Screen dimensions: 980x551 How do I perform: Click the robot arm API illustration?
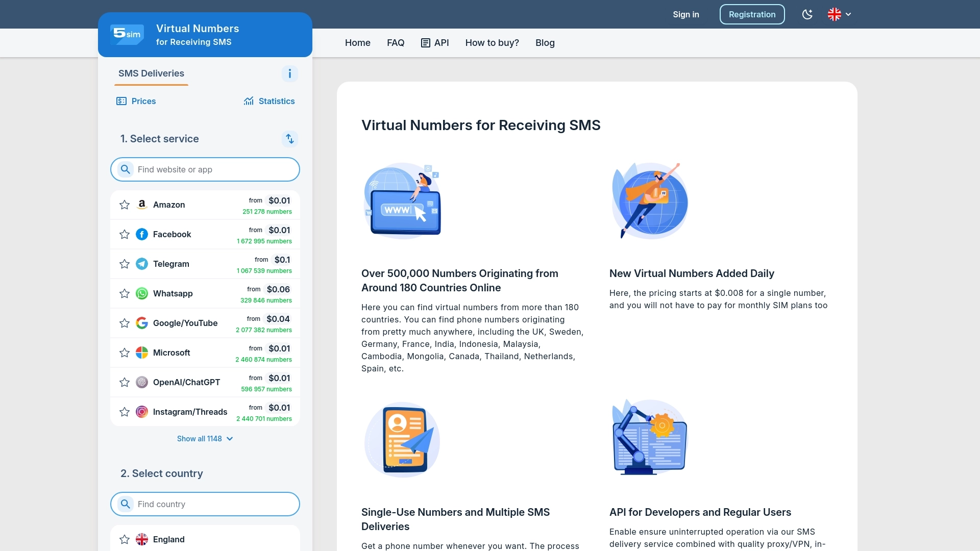[650, 438]
